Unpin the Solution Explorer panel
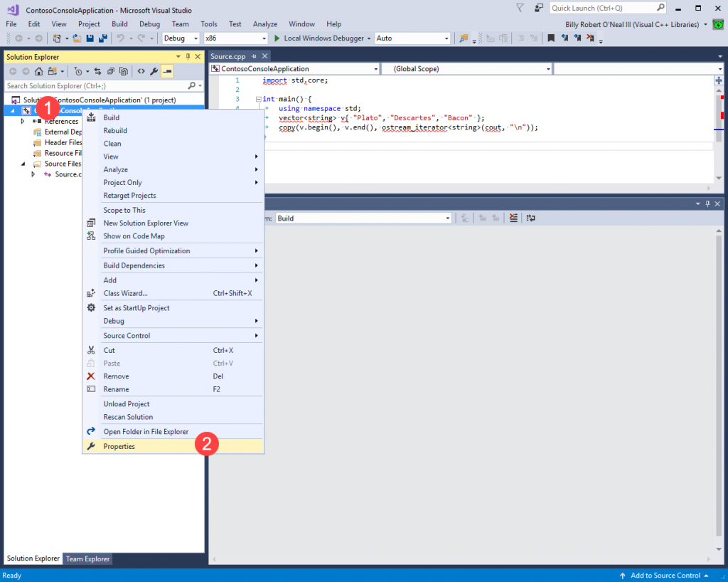 pyautogui.click(x=186, y=57)
